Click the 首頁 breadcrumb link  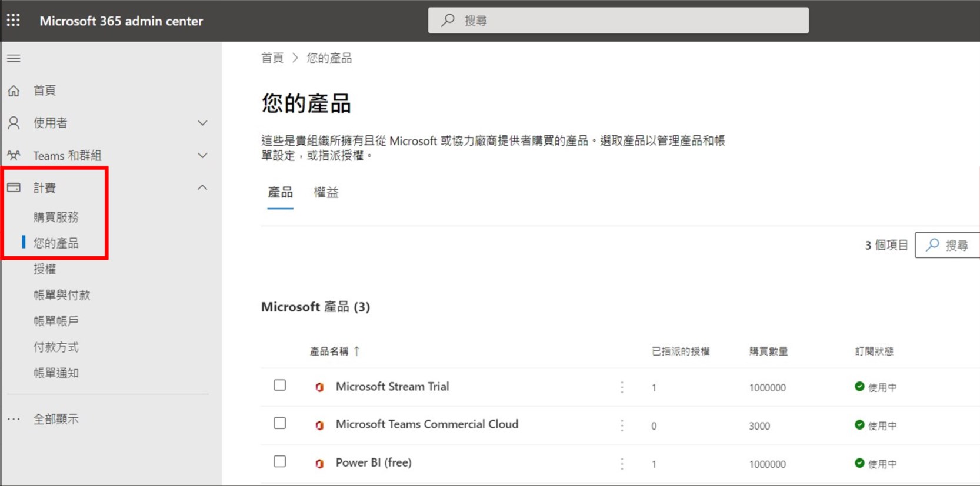(272, 58)
